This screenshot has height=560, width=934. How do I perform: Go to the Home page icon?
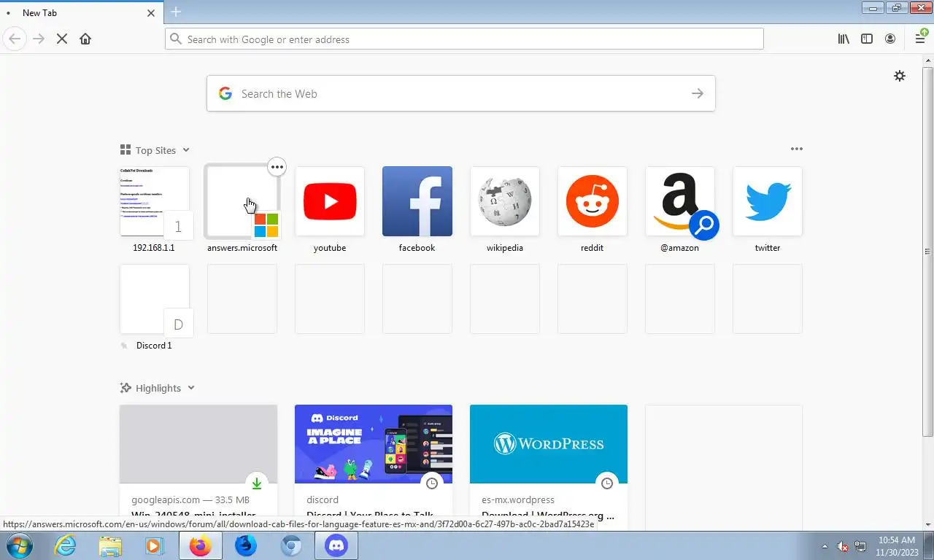coord(85,39)
